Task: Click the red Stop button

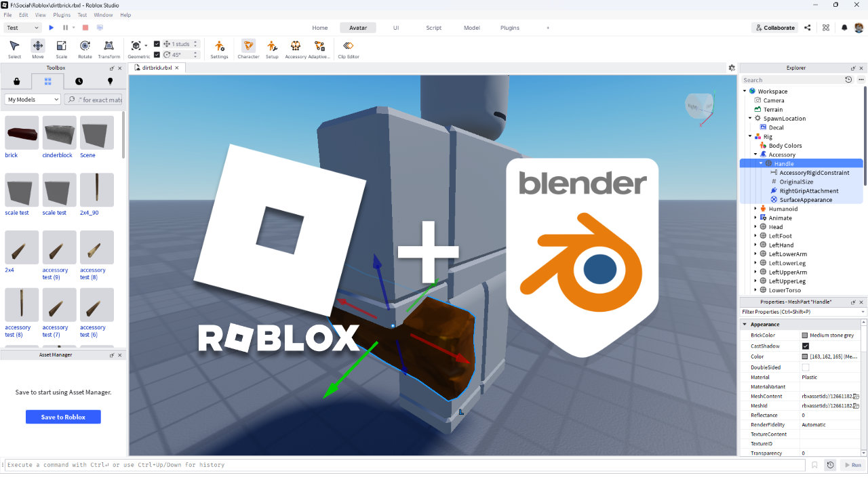Action: coord(85,28)
